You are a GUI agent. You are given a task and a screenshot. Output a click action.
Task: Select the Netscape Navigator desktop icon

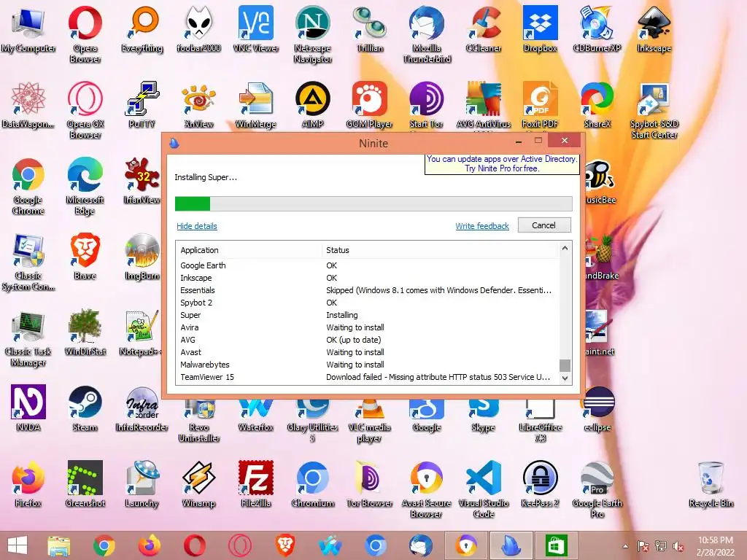312,34
